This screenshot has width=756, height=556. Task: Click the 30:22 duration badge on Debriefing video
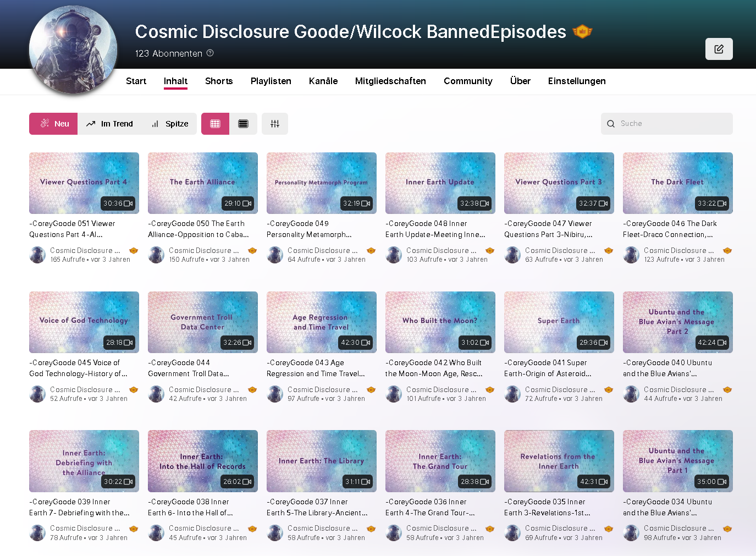click(118, 482)
